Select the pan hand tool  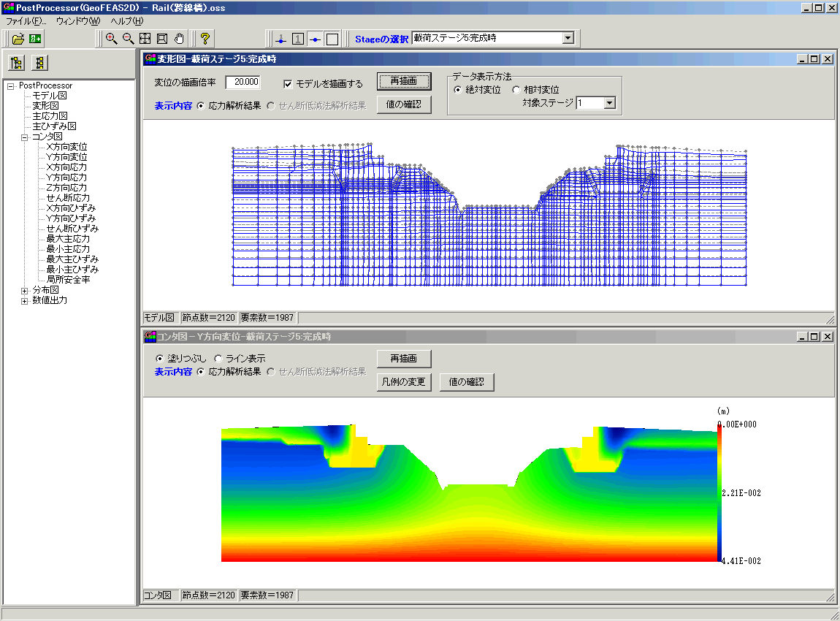point(179,39)
